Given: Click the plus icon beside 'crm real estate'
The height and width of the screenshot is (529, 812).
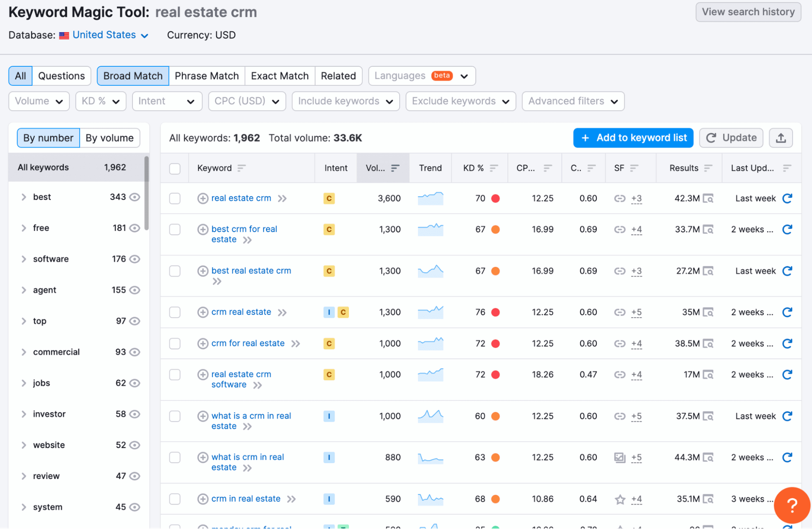Looking at the screenshot, I should coord(203,312).
